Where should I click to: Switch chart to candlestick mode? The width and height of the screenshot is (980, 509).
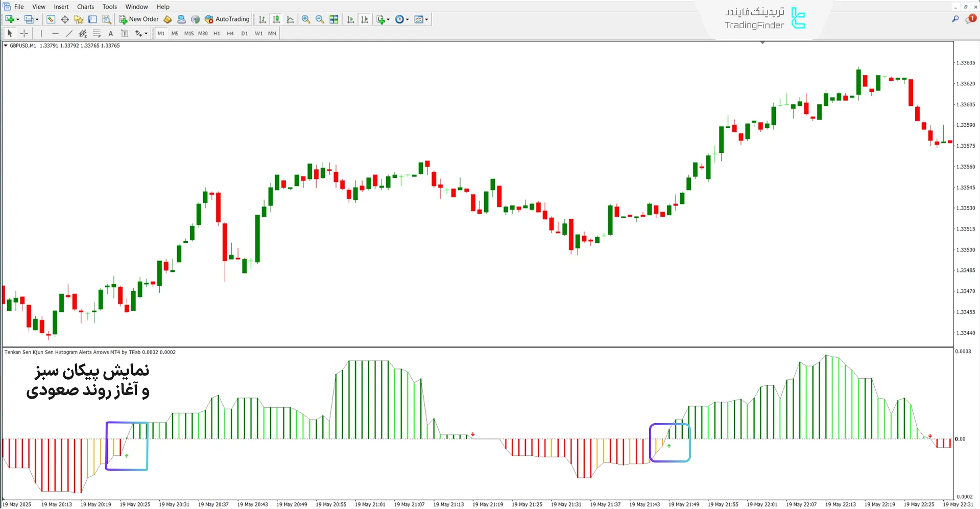(x=276, y=19)
